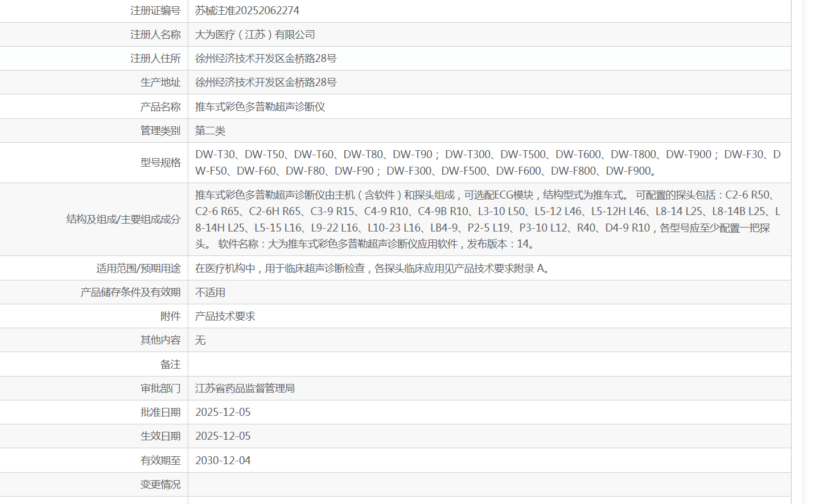The height and width of the screenshot is (504, 819).
Task: Click the 产品名称 label
Action: coord(160,107)
